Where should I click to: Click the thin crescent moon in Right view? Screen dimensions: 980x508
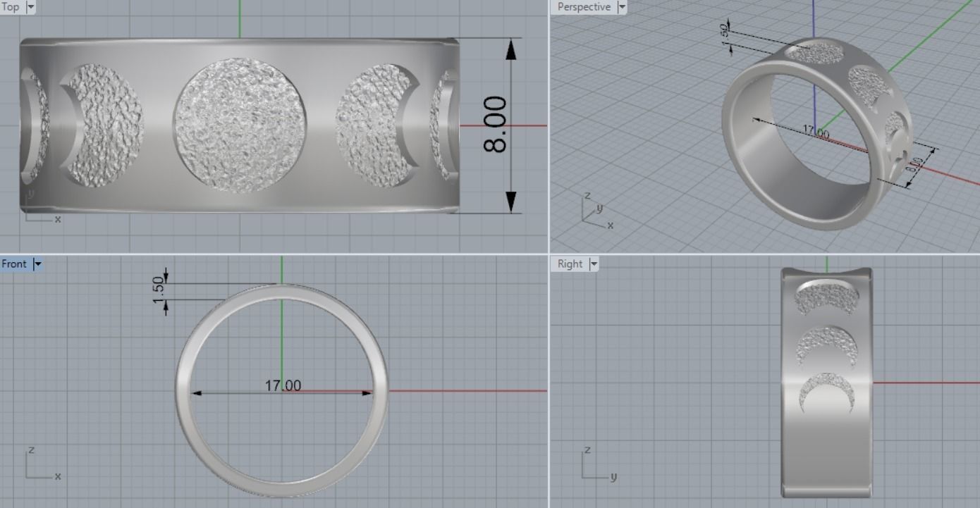coord(826,394)
